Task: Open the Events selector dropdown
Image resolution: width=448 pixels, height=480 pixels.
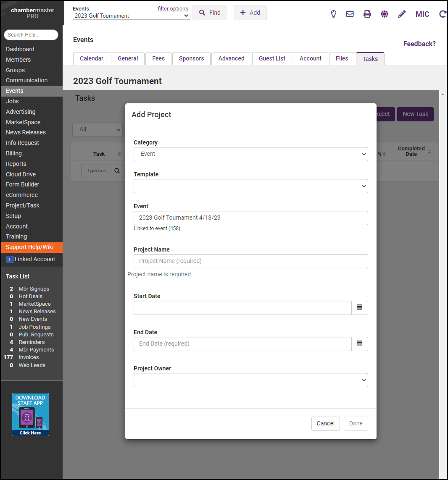Action: point(131,16)
